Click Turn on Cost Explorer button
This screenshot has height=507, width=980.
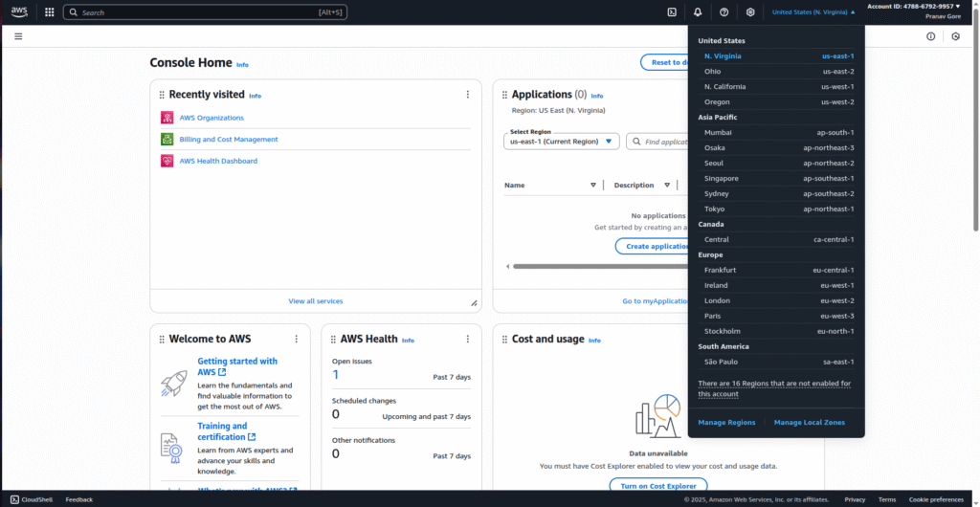[x=658, y=486]
